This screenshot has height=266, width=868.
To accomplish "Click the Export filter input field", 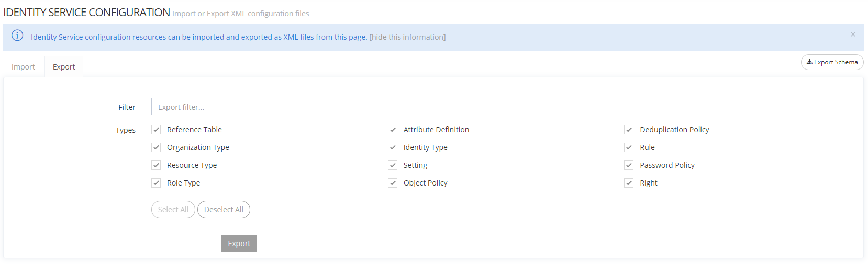I will coord(469,107).
